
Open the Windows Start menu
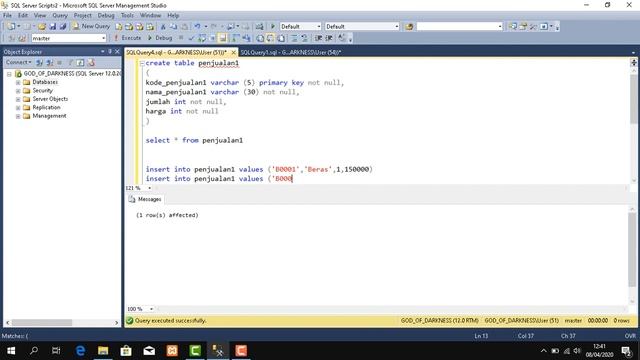[x=11, y=351]
